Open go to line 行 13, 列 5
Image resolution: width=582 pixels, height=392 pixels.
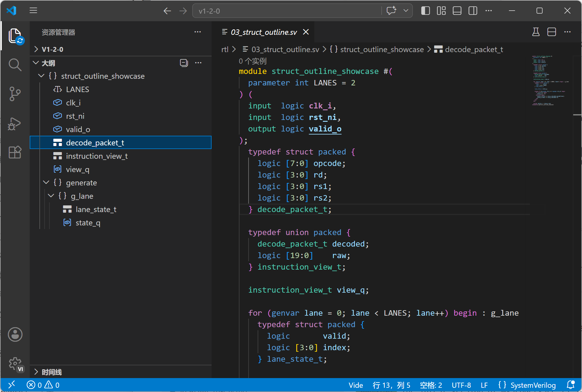point(391,385)
